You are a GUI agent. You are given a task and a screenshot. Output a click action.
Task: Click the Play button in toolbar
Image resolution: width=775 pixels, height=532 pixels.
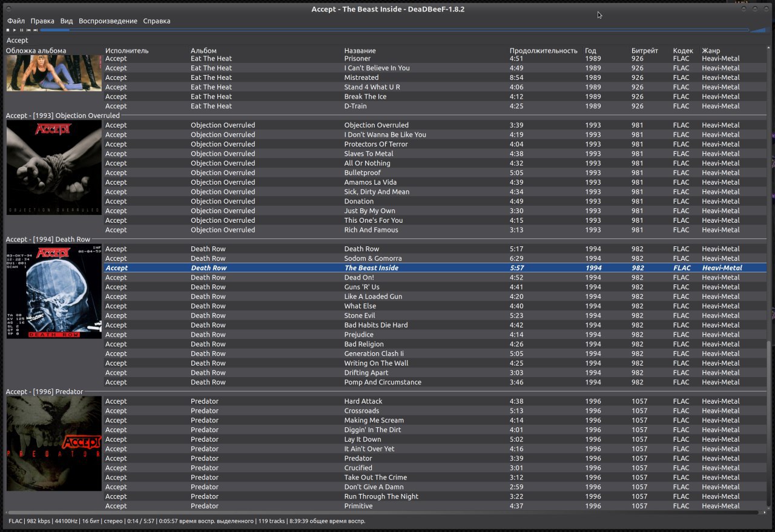15,30
